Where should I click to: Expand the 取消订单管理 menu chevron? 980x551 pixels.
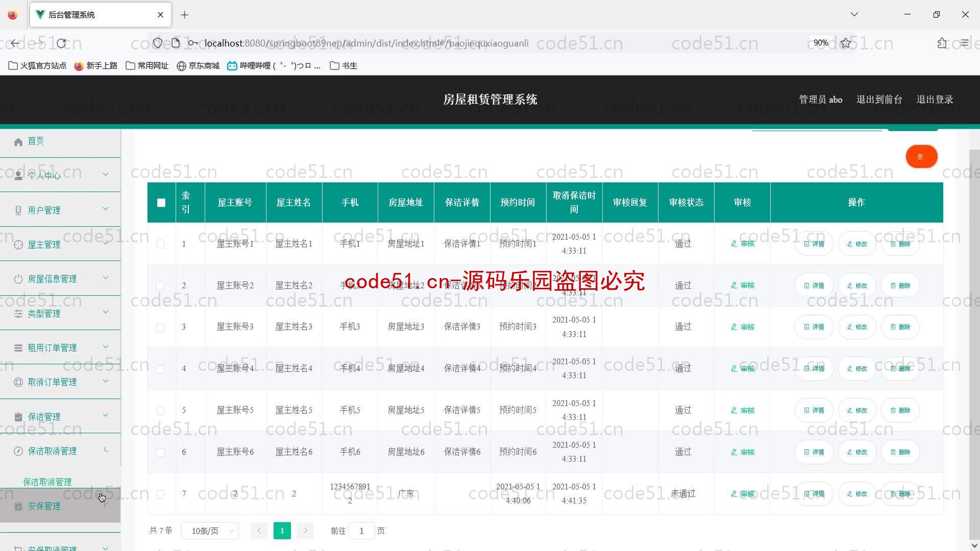106,381
